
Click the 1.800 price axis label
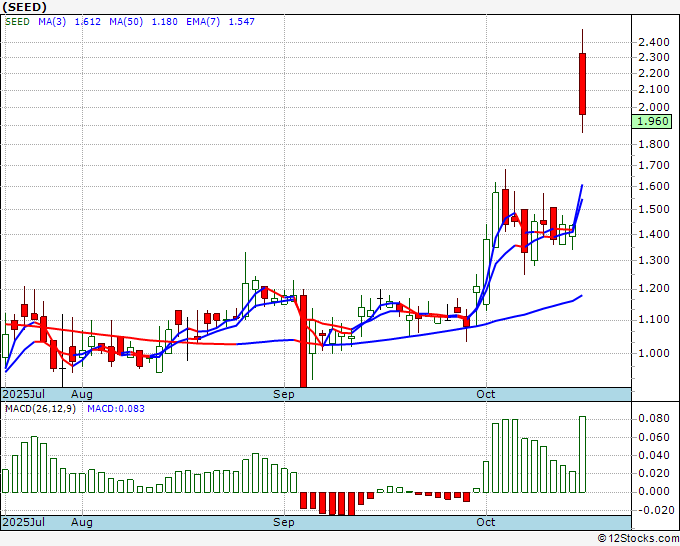coord(654,144)
